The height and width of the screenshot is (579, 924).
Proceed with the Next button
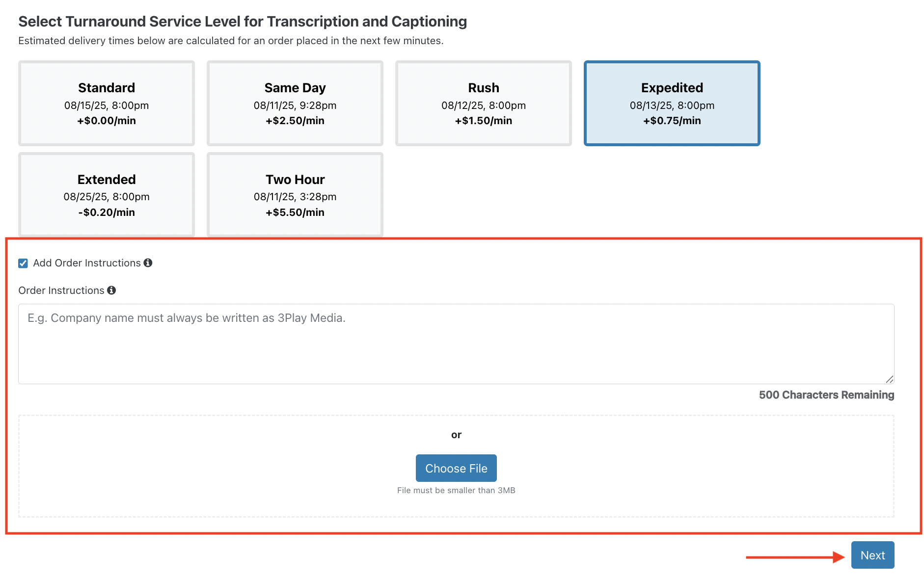click(x=872, y=555)
